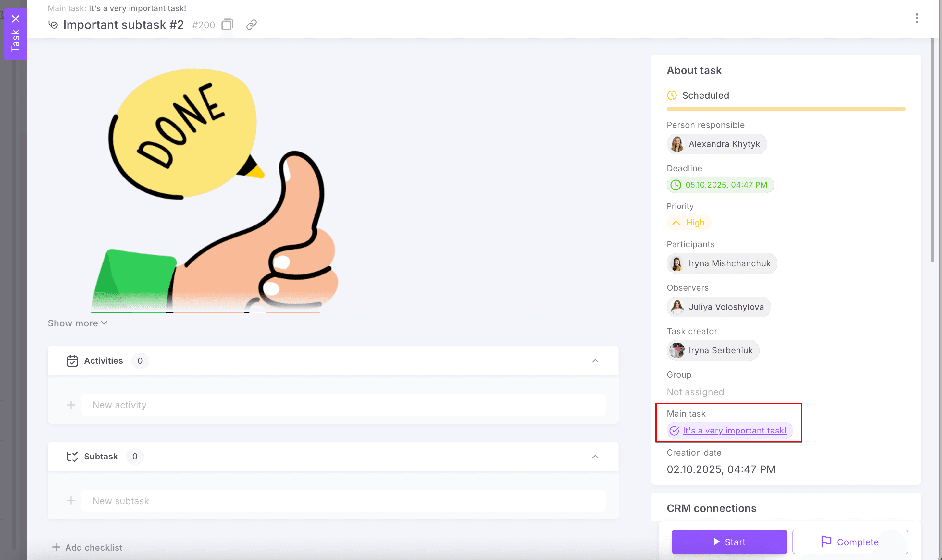Click the check-circle icon beside the main task

(x=674, y=431)
